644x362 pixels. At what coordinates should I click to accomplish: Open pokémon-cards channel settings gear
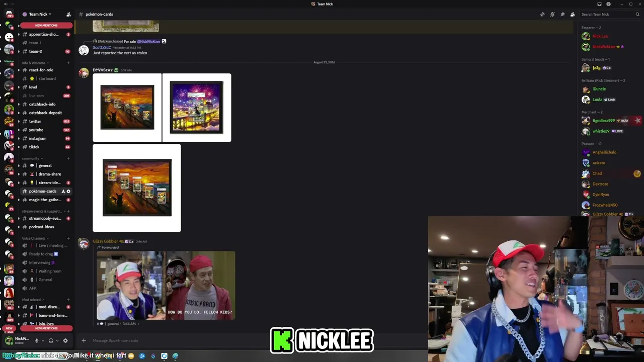68,191
